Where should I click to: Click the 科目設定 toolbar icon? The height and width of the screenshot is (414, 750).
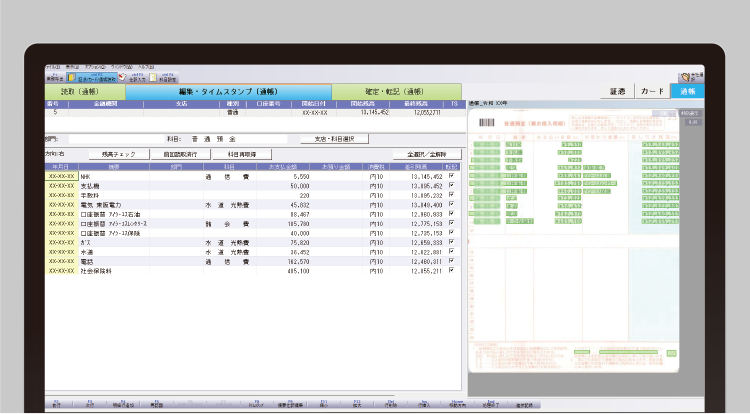160,76
